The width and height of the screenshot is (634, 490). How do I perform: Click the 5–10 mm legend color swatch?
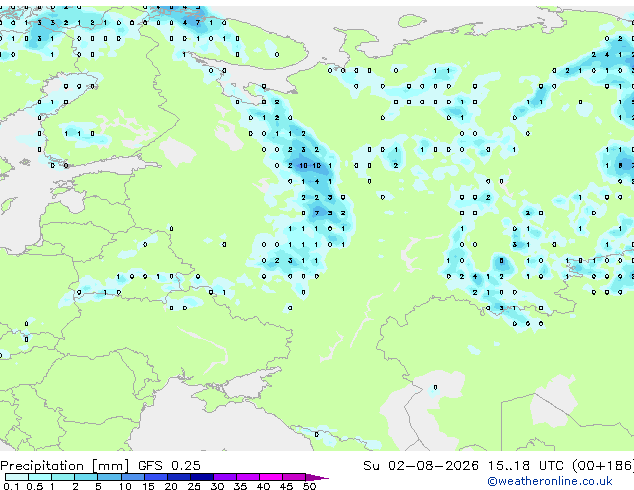[x=110, y=477]
